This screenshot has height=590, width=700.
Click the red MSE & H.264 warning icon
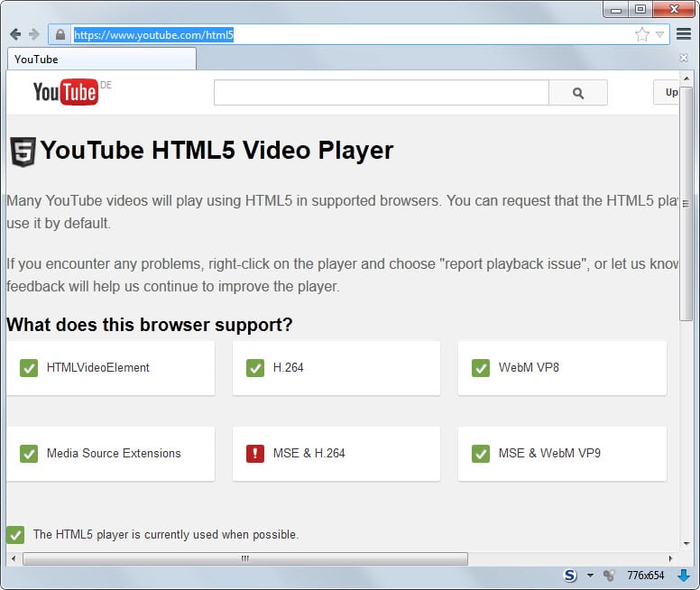pyautogui.click(x=255, y=454)
